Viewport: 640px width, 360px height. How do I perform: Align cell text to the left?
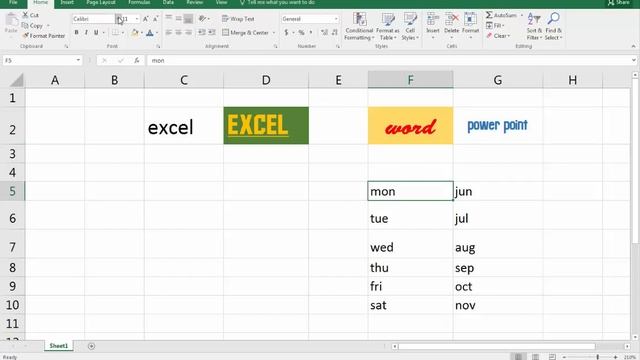[169, 32]
